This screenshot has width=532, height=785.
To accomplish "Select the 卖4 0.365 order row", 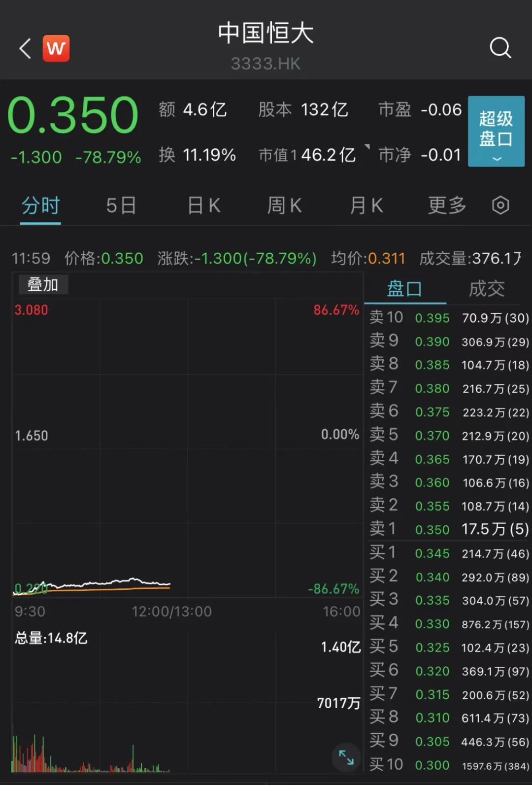I will coord(449,459).
